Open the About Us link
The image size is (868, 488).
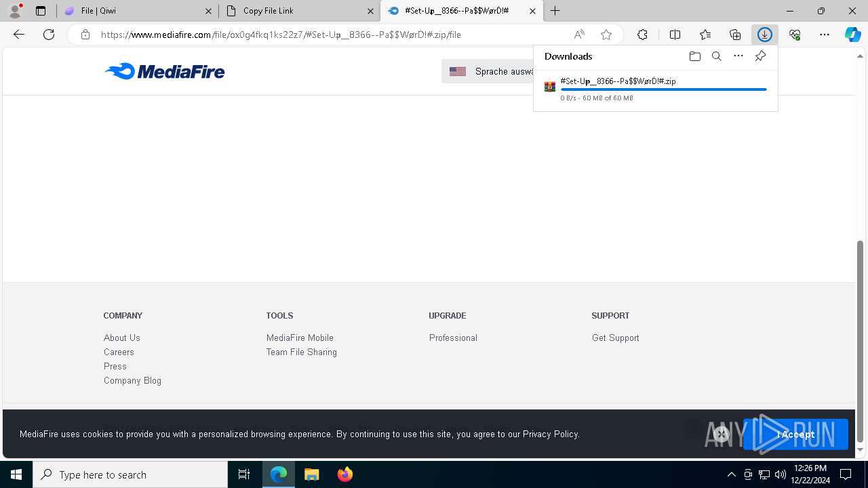pyautogui.click(x=122, y=338)
